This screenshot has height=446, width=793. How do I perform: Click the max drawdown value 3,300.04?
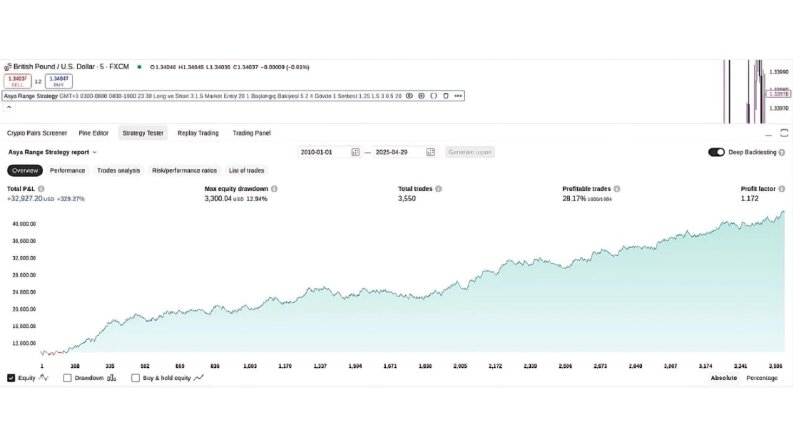coord(218,199)
